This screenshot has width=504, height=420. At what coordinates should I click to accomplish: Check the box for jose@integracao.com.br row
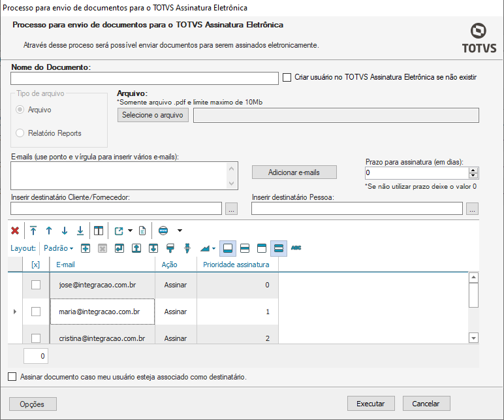point(36,285)
